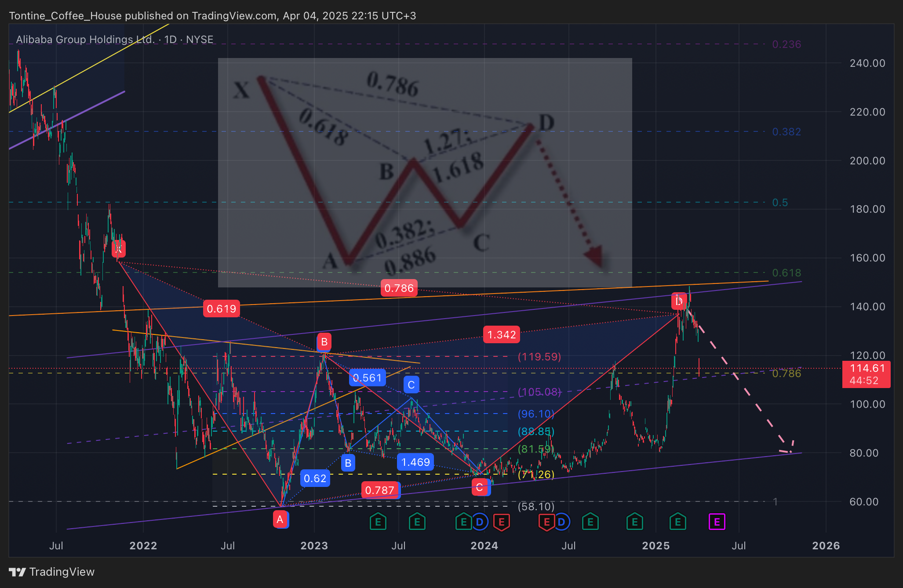Click the 2024 label on time axis
903x588 pixels.
point(484,546)
